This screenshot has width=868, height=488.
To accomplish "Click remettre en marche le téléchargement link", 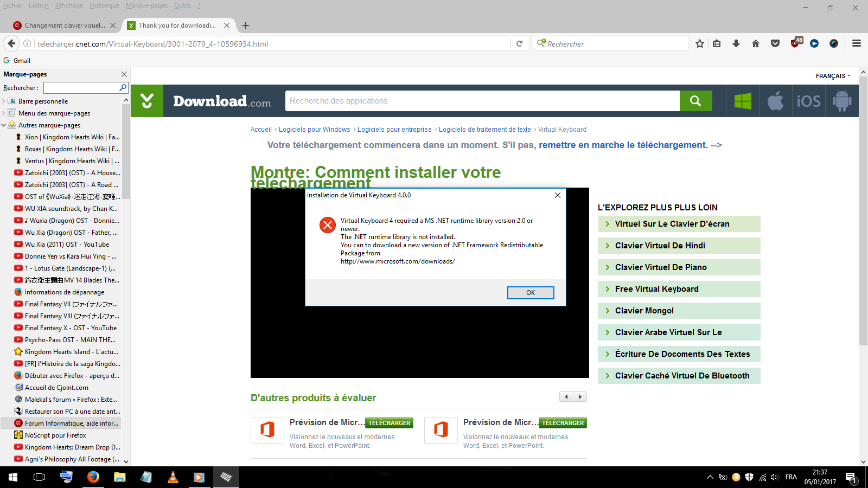I will (623, 145).
